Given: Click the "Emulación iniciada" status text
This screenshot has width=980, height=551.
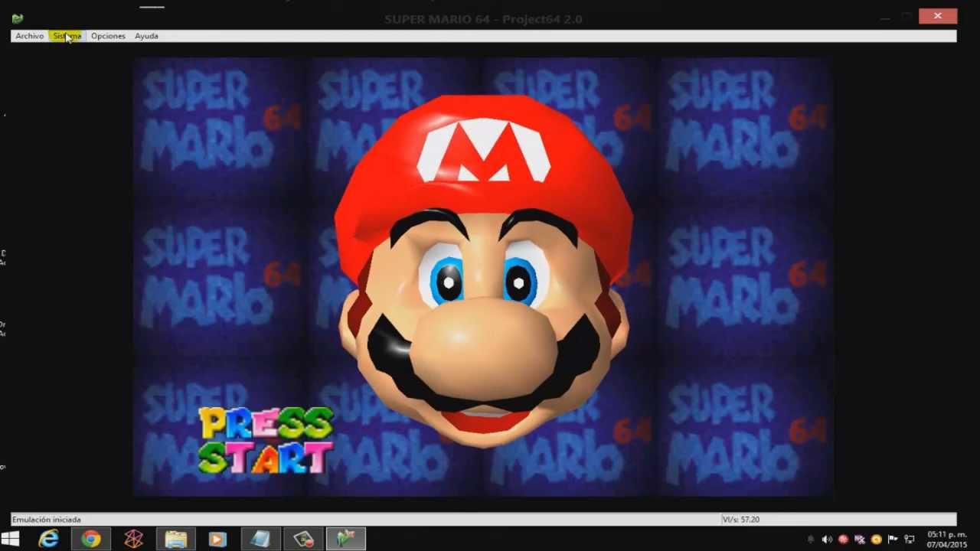Looking at the screenshot, I should point(46,520).
